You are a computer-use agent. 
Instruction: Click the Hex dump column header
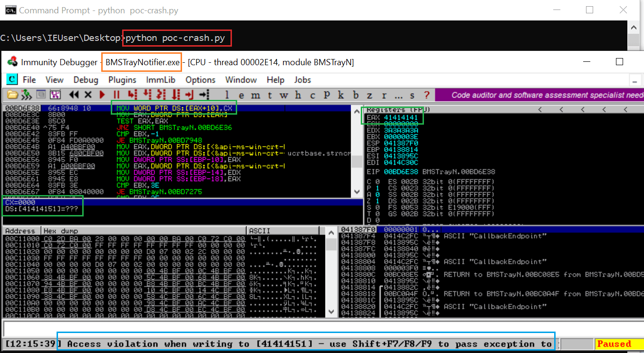(144, 231)
